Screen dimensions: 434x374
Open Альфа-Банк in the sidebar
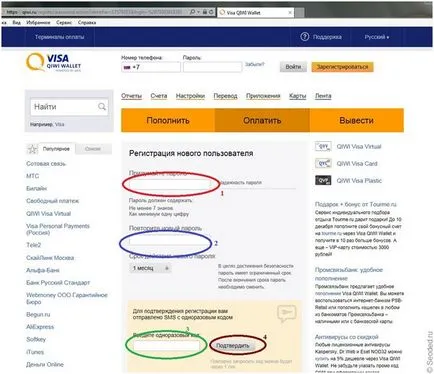click(x=43, y=270)
